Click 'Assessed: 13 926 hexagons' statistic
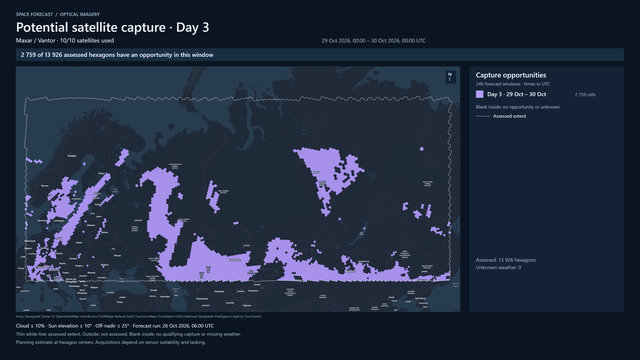The height and width of the screenshot is (360, 640). pos(506,260)
